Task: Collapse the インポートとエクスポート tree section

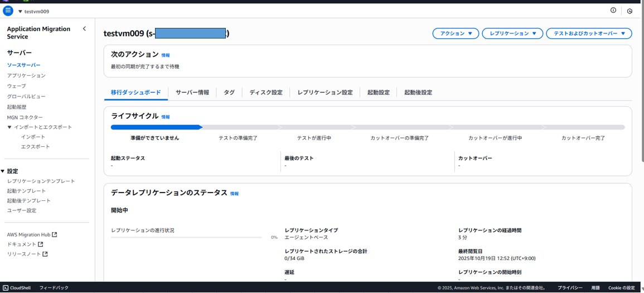Action: pyautogui.click(x=9, y=127)
